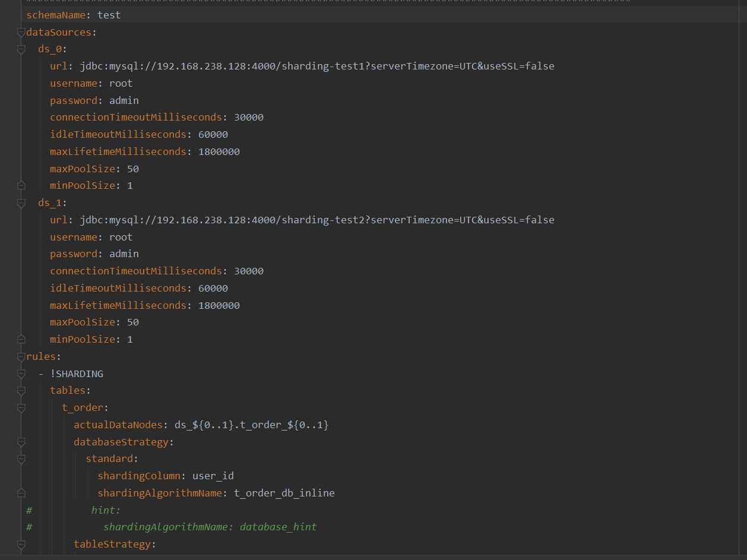747x560 pixels.
Task: Place cursor on schemaName: test line
Action: click(x=74, y=15)
